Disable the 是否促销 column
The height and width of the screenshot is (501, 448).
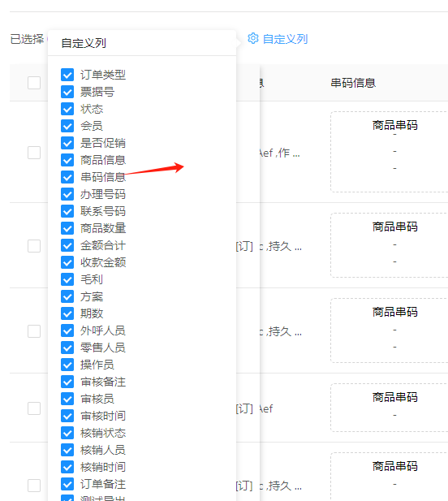67,143
